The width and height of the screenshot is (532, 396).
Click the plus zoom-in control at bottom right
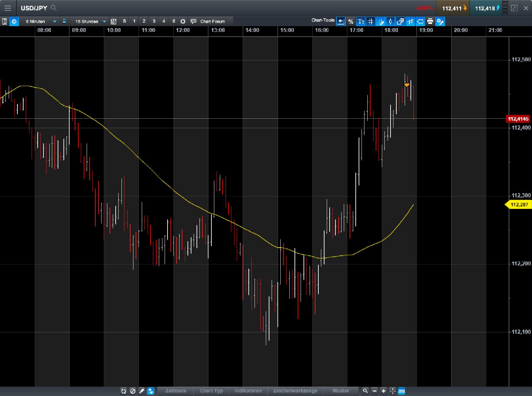[383, 391]
